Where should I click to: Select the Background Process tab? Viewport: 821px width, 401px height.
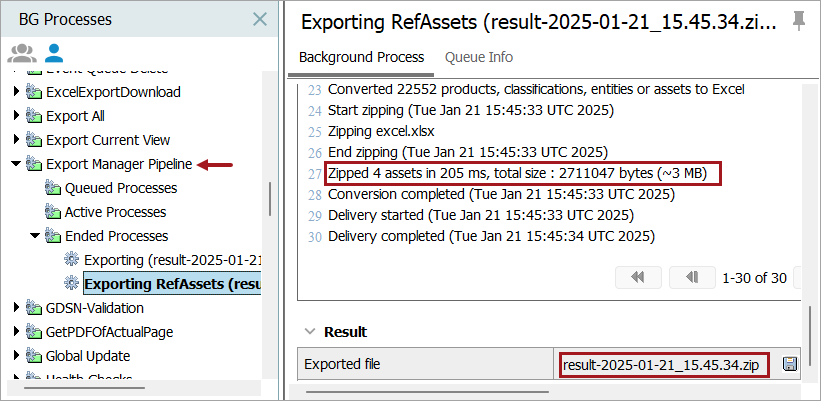(x=361, y=57)
